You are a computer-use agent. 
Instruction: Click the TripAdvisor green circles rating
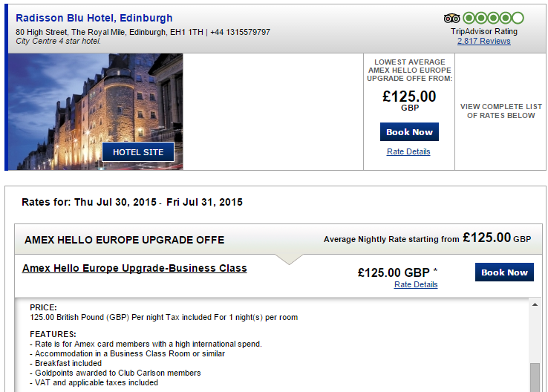click(494, 18)
